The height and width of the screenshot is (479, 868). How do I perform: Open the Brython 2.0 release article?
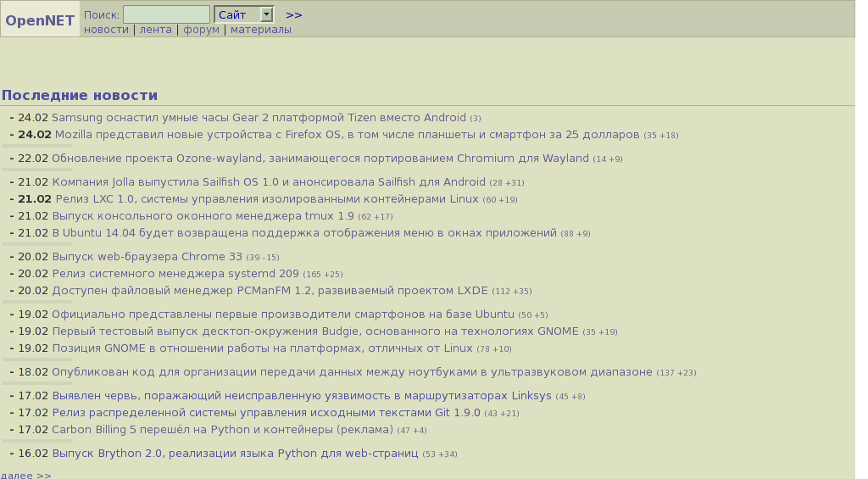236,454
